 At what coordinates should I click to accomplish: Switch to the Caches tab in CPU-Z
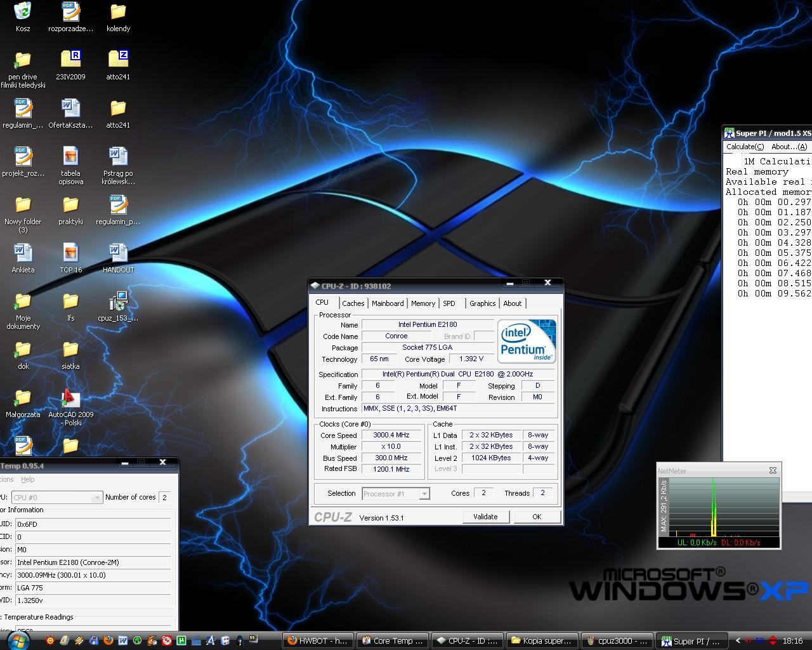(x=353, y=303)
